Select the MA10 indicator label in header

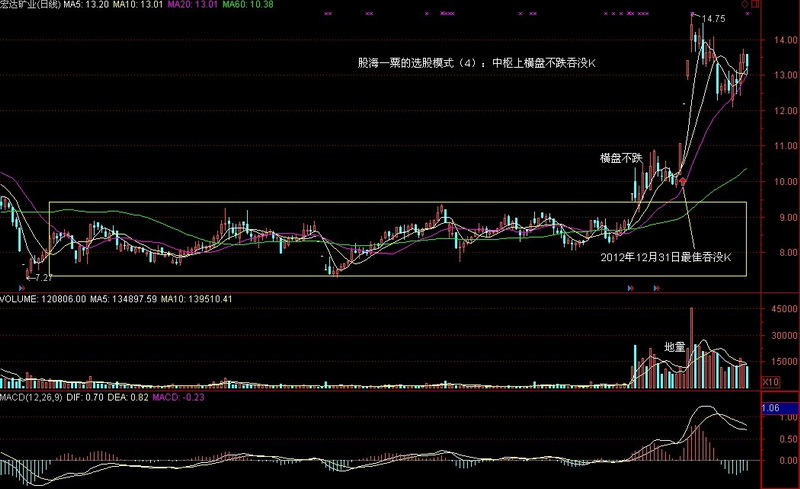[x=138, y=5]
